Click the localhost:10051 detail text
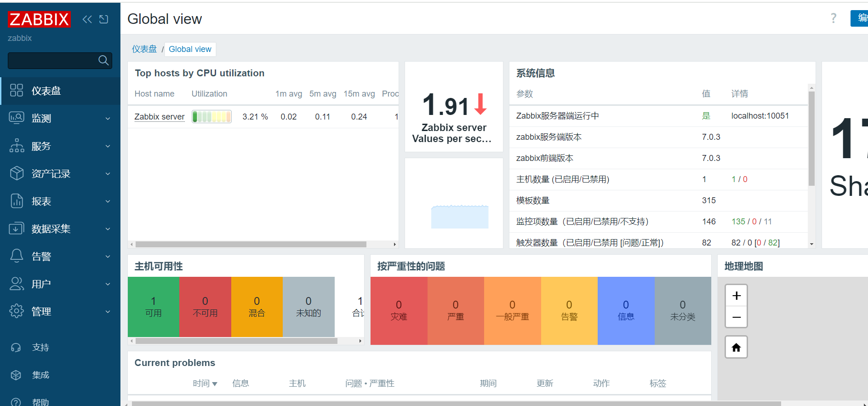Screen dimensions: 868x406 tap(760, 116)
